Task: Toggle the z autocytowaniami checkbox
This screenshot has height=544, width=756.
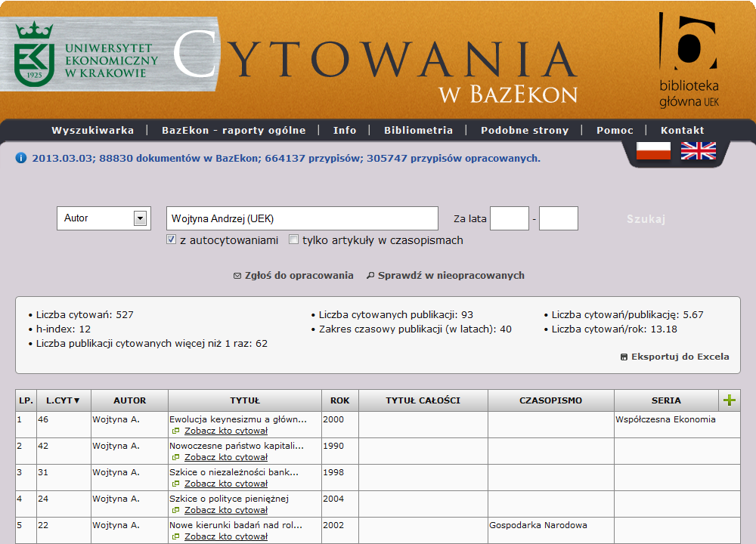Action: tap(171, 240)
